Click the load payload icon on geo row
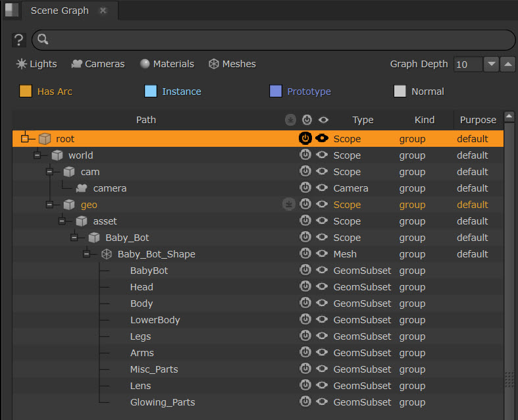 pyautogui.click(x=290, y=205)
